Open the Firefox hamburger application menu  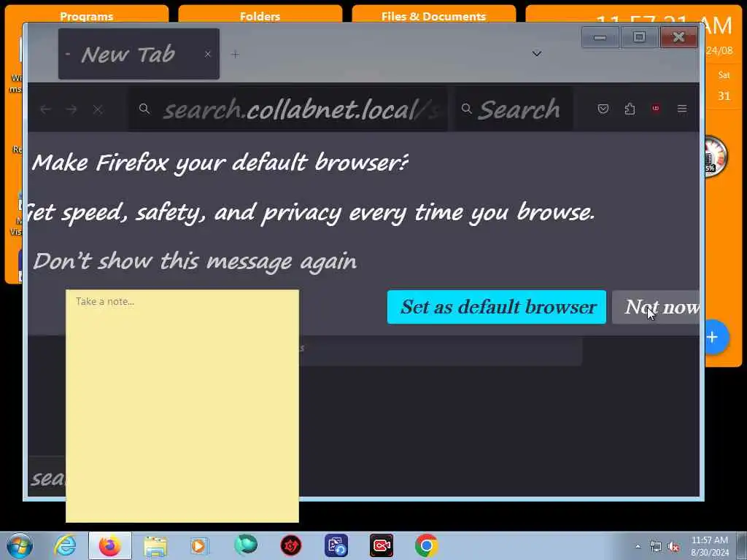pos(682,109)
